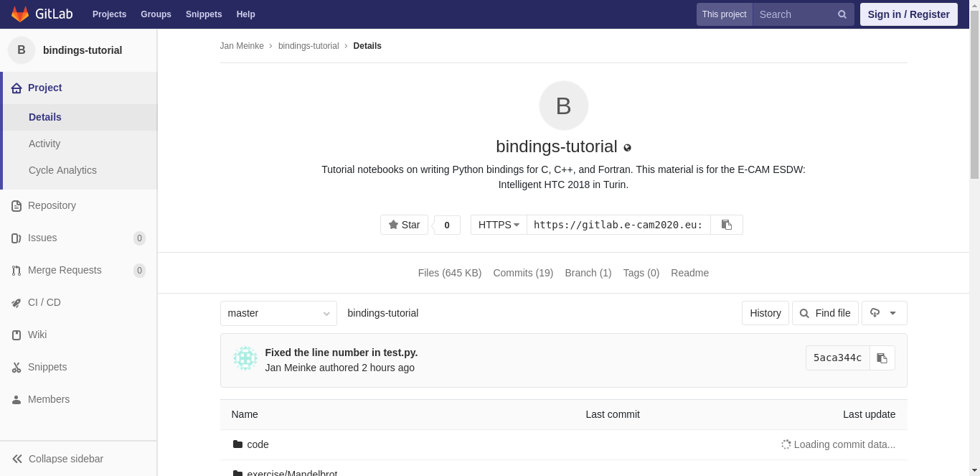980x476 pixels.
Task: Select Activity in the Project submenu
Action: [x=44, y=144]
